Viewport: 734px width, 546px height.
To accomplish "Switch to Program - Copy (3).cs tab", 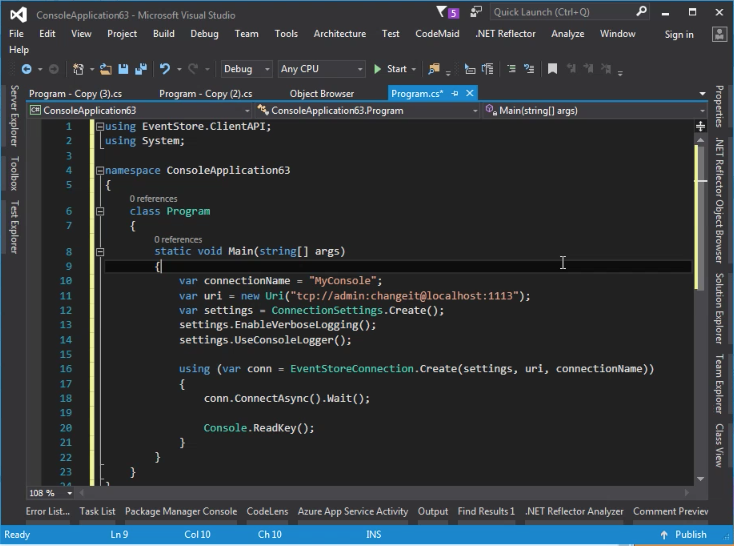I will [x=75, y=94].
